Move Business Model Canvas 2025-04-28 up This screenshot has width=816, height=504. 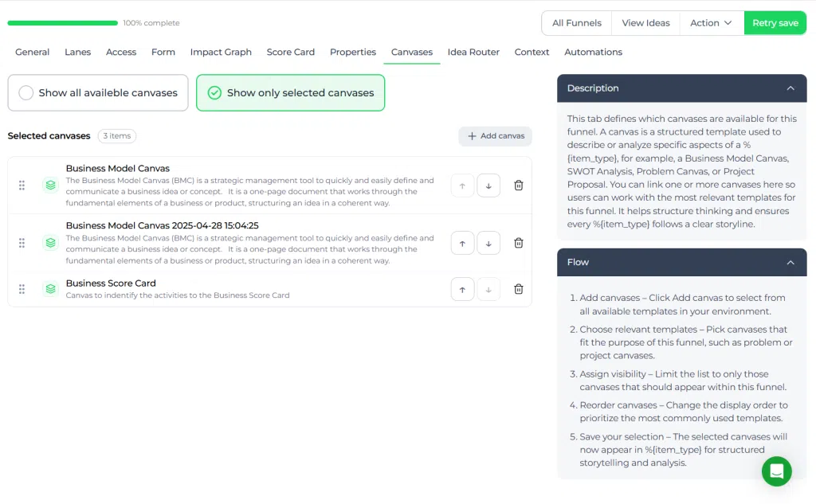[x=462, y=243]
